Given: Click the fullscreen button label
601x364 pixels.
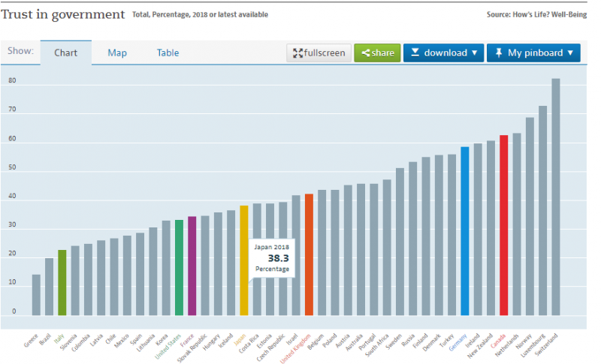Looking at the screenshot, I should 325,53.
